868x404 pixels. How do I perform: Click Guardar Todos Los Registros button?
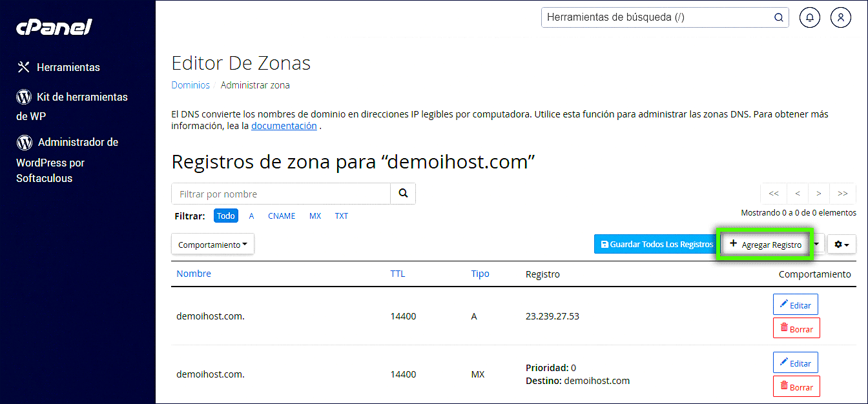click(x=657, y=245)
